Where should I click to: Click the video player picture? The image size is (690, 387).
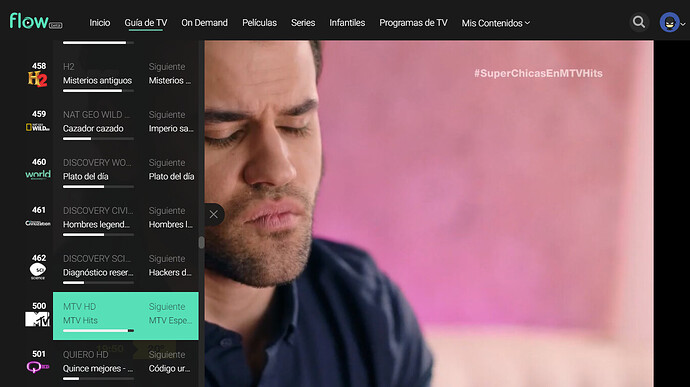pos(429,214)
